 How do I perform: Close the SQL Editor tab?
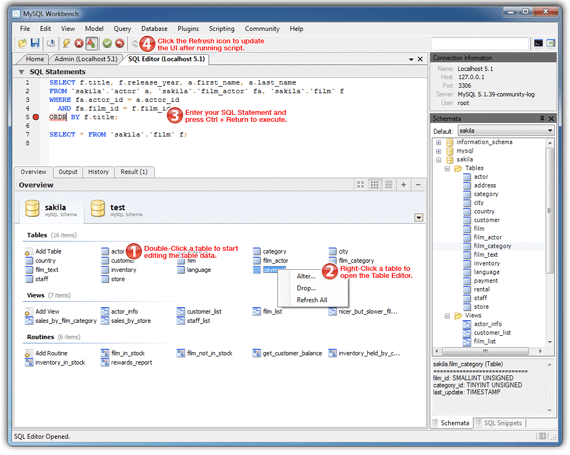420,59
